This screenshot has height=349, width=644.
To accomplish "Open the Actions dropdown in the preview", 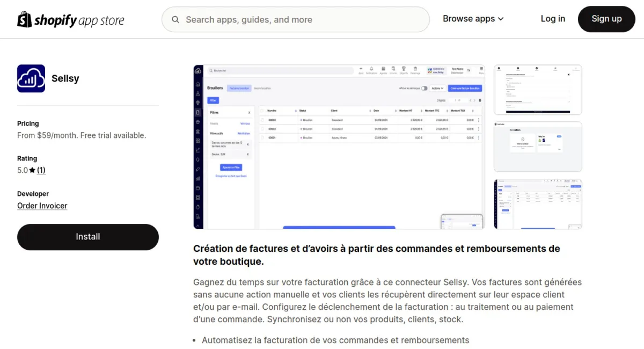I will 437,88.
